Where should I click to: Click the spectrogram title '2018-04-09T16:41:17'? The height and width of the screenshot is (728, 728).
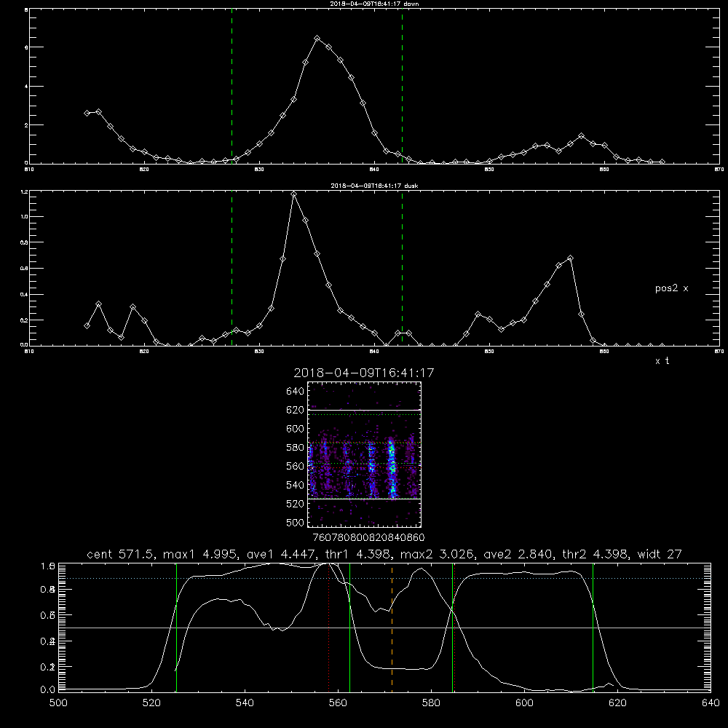pos(364,373)
